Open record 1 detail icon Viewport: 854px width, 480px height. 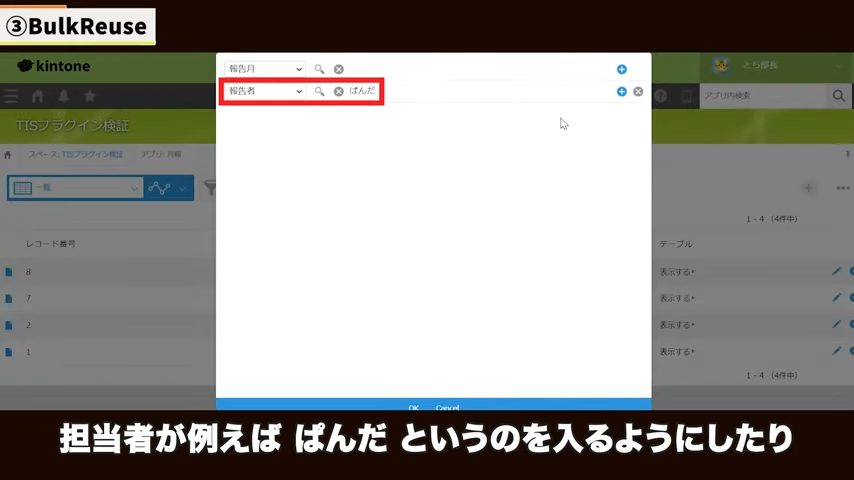coord(9,352)
